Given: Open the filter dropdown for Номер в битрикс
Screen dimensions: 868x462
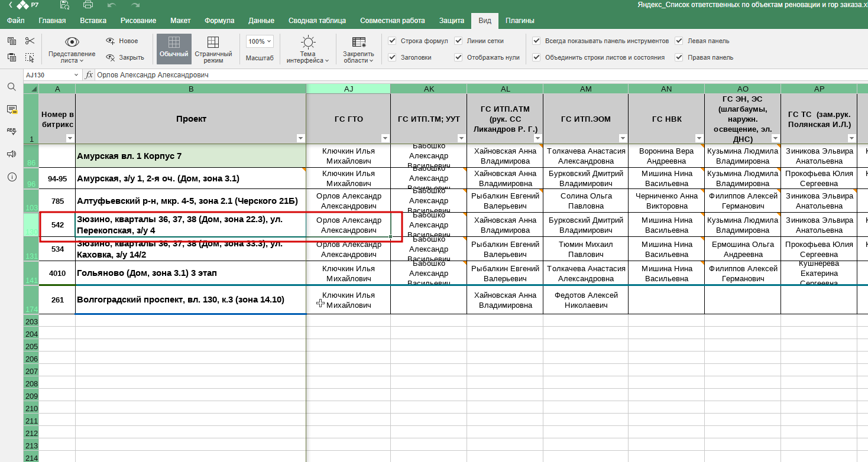Looking at the screenshot, I should pos(70,138).
